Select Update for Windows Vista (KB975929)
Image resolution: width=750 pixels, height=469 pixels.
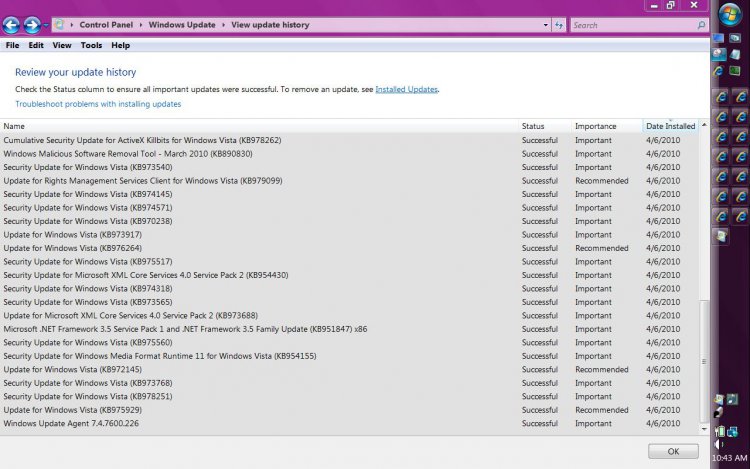tap(349, 410)
